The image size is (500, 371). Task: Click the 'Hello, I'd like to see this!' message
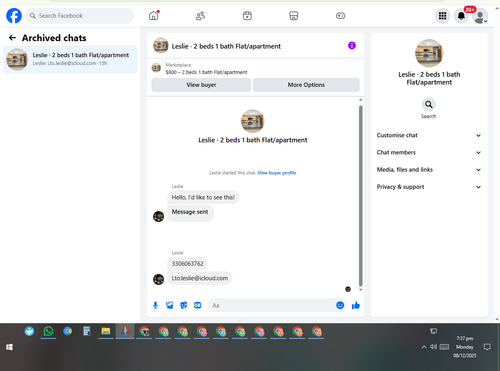click(203, 197)
